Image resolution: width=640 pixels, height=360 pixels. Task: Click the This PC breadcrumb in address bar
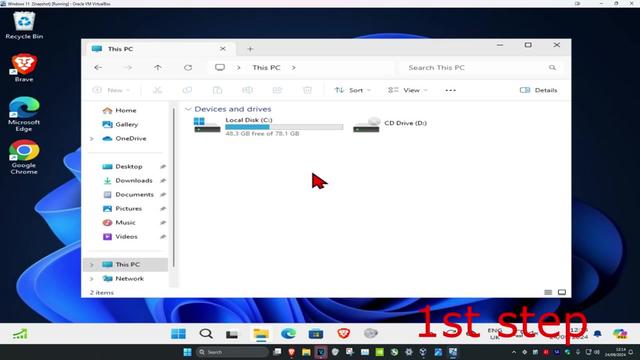[266, 68]
